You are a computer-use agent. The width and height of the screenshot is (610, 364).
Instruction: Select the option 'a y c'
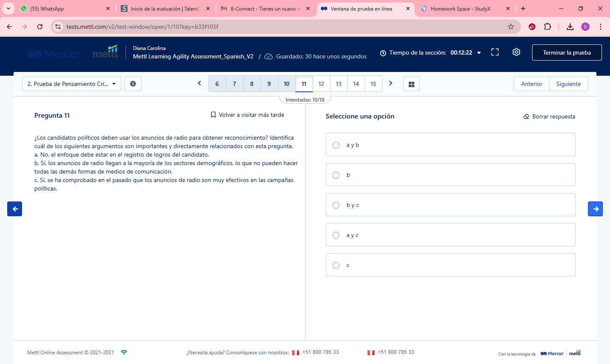tap(450, 235)
